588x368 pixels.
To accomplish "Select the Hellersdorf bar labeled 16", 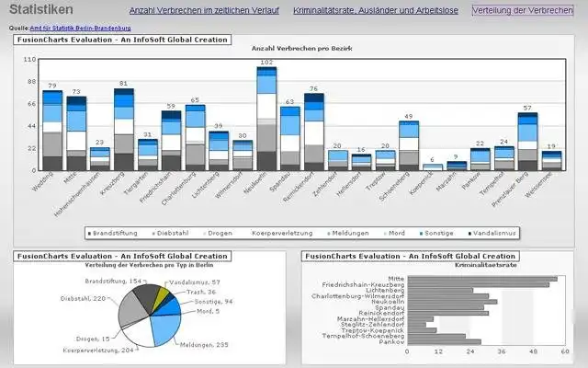I will (361, 163).
